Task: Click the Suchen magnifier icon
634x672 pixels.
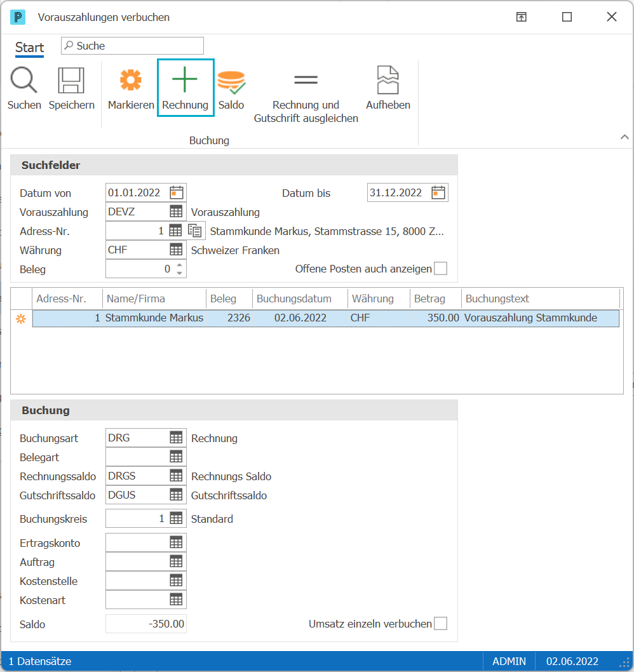Action: pyautogui.click(x=24, y=80)
